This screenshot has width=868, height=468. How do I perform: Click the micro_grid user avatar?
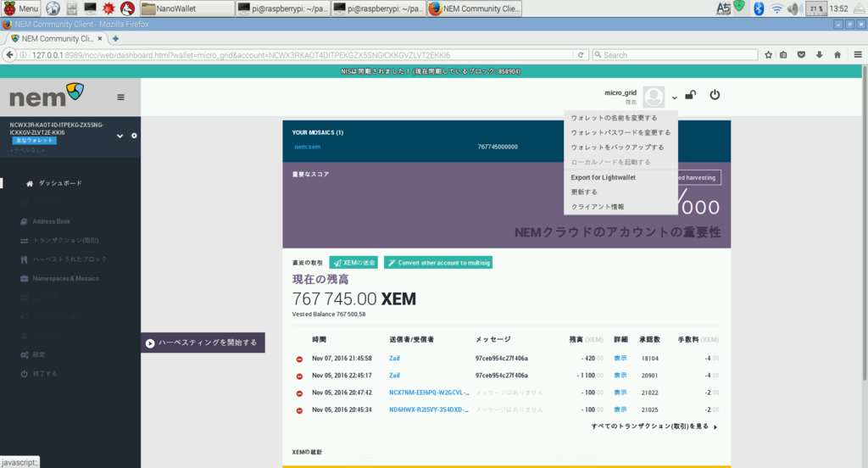click(654, 97)
